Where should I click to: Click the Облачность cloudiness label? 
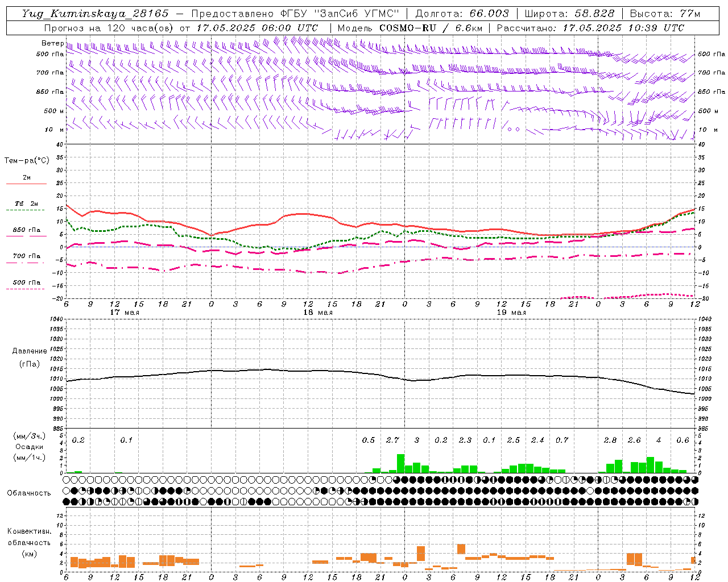29,493
